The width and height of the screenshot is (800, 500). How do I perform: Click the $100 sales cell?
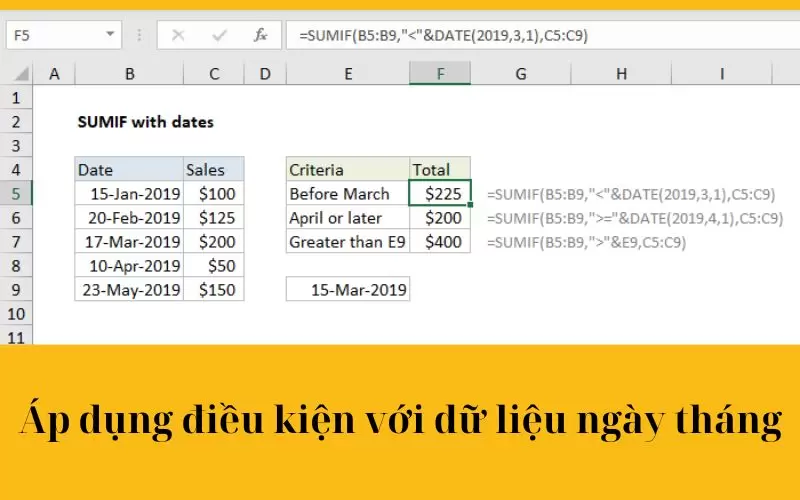click(214, 193)
